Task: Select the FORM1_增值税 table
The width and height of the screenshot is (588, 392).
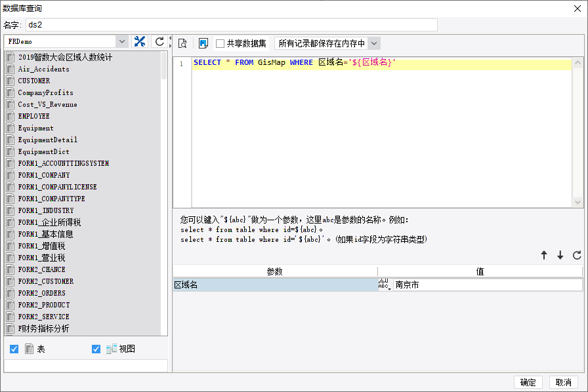Action: pyautogui.click(x=41, y=246)
